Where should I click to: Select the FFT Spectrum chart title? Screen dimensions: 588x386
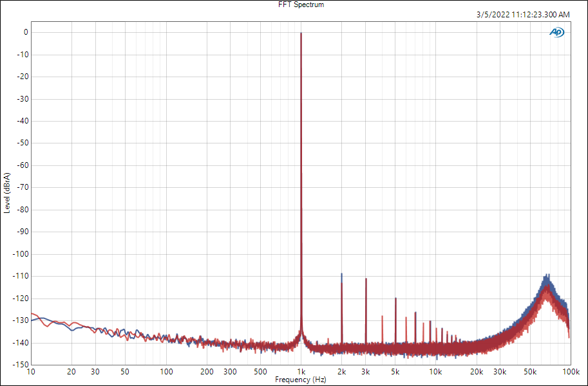pos(301,5)
